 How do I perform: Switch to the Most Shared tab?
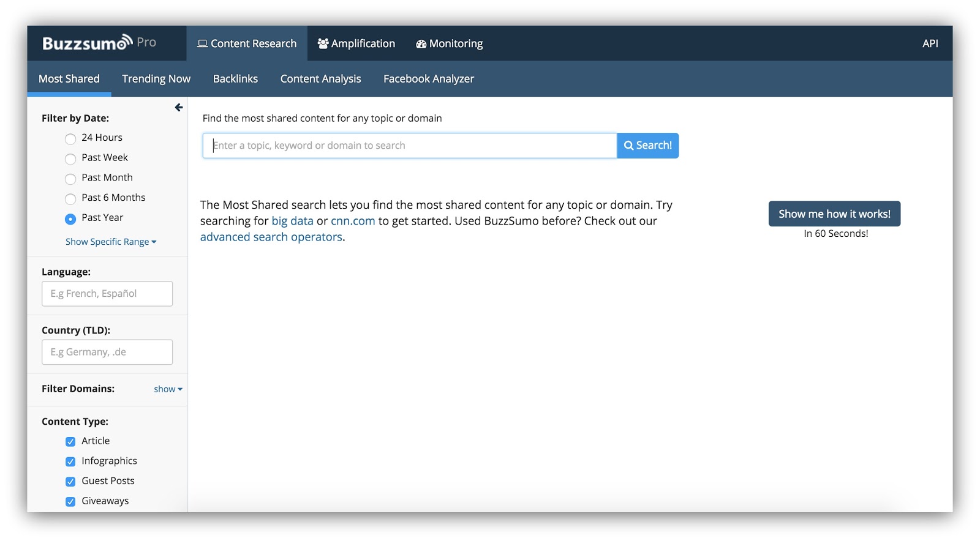[x=69, y=78]
